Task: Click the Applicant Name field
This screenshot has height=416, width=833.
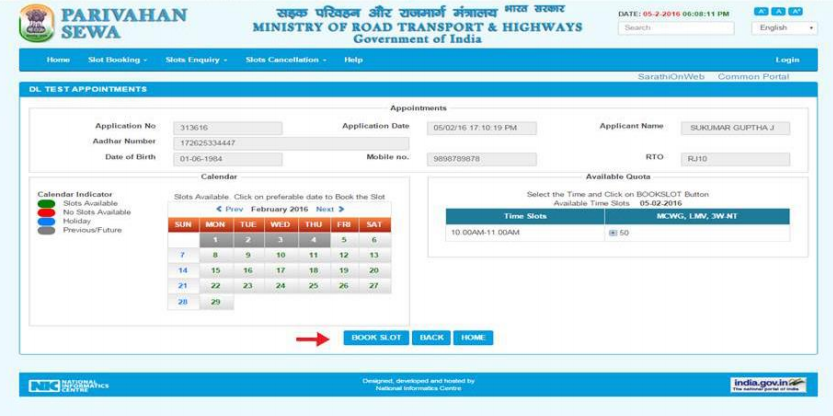Action: (x=735, y=129)
